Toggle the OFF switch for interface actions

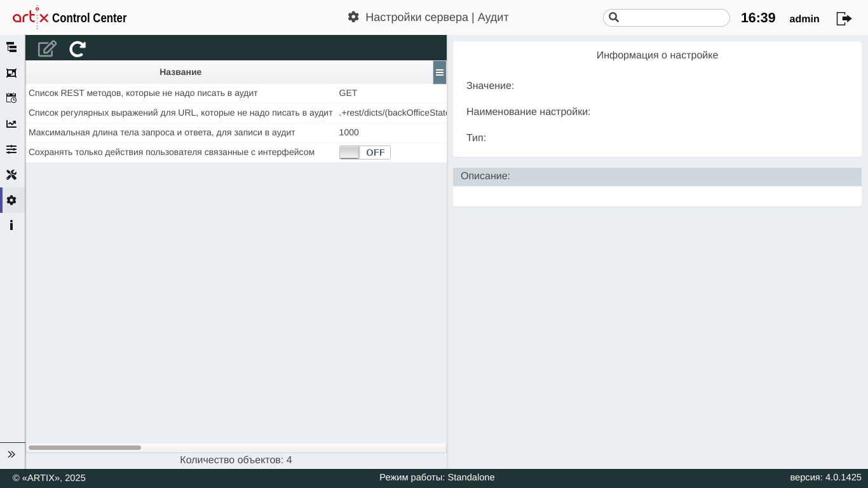coord(365,152)
